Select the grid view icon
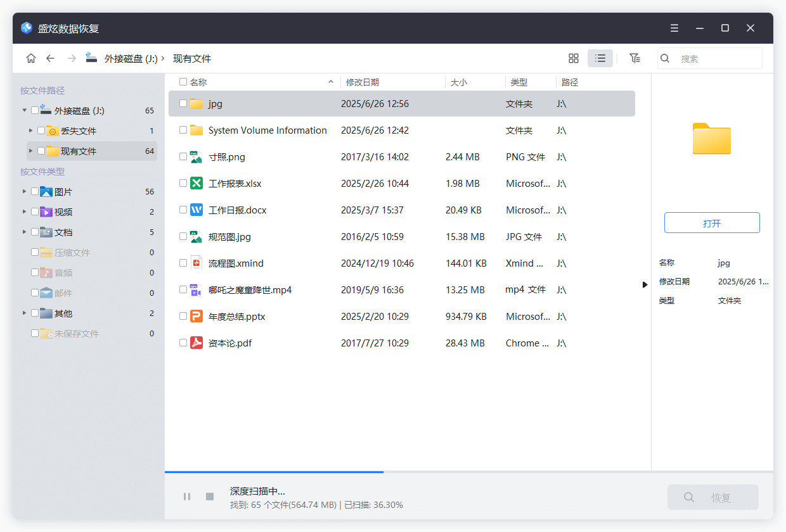This screenshot has width=786, height=532. [573, 58]
